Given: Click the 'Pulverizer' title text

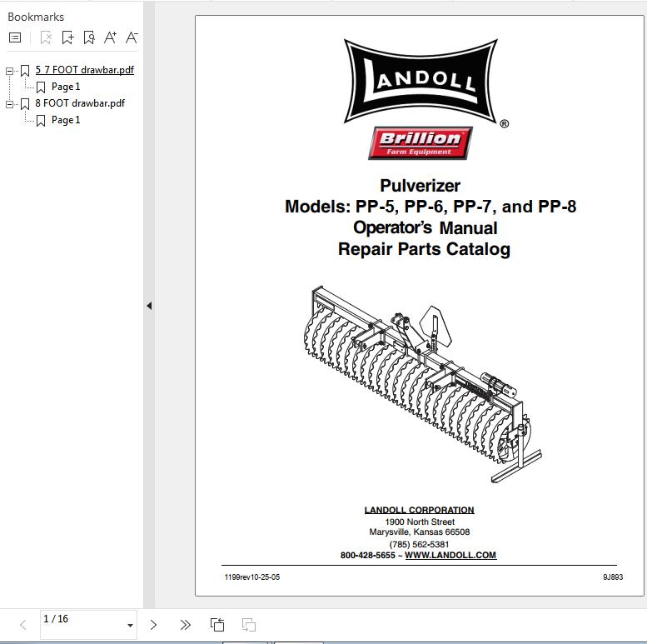Looking at the screenshot, I should tap(420, 186).
